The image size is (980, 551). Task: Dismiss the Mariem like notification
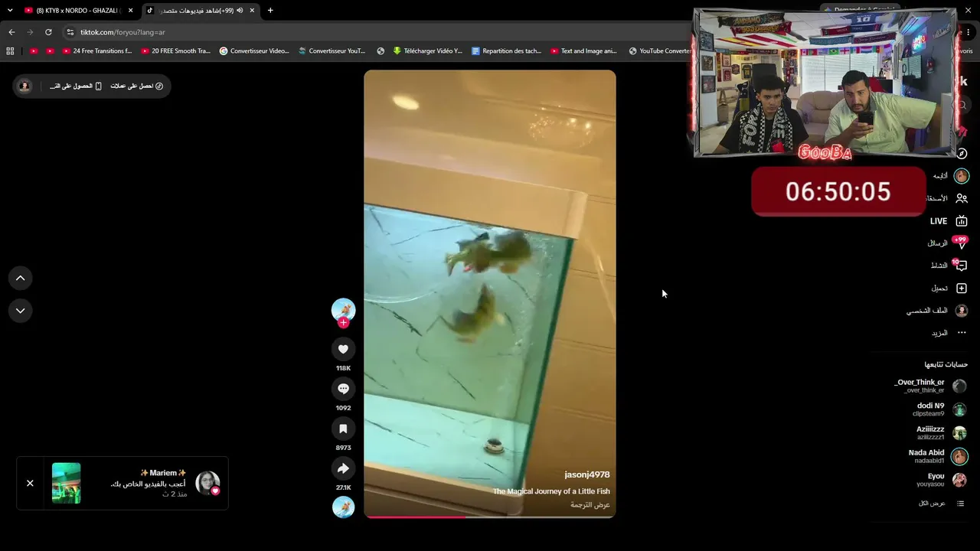coord(30,483)
